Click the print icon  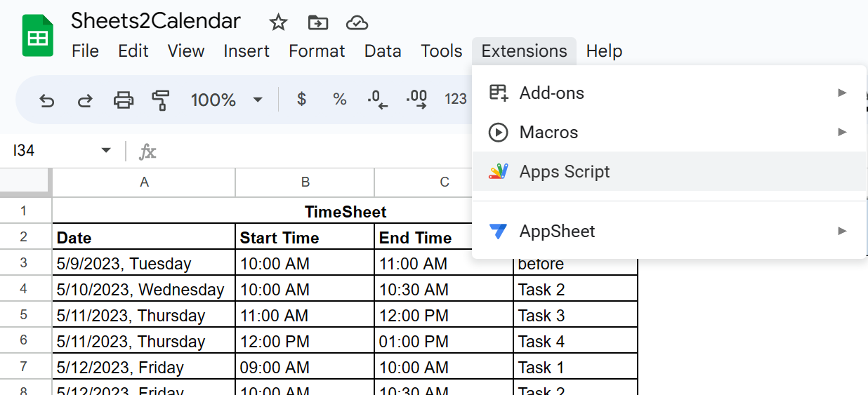coord(124,100)
